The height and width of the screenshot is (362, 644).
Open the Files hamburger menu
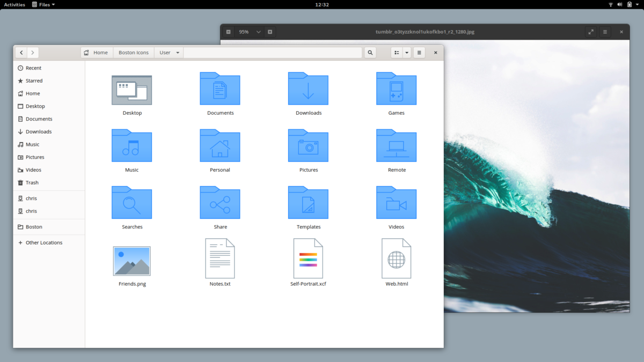tap(419, 52)
